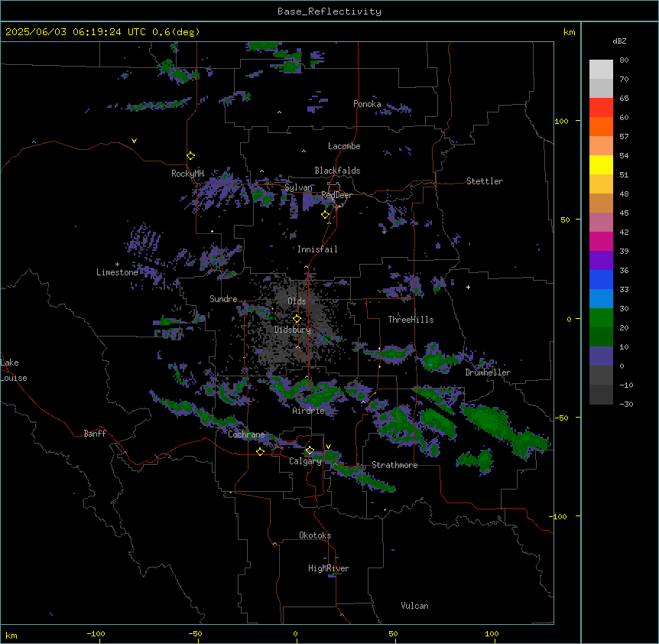
Task: Click the Sylvan label on map
Action: pyautogui.click(x=298, y=187)
